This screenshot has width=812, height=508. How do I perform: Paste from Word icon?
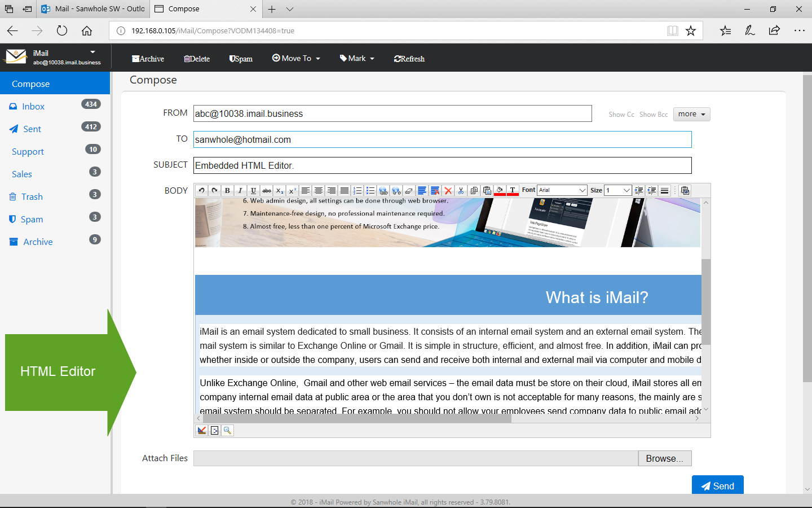pyautogui.click(x=685, y=190)
